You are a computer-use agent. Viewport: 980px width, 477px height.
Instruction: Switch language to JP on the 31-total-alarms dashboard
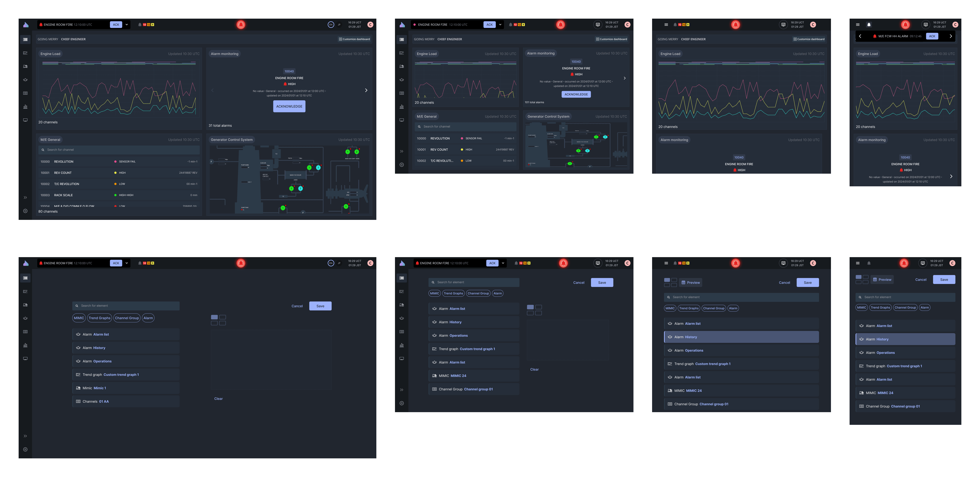click(x=339, y=25)
